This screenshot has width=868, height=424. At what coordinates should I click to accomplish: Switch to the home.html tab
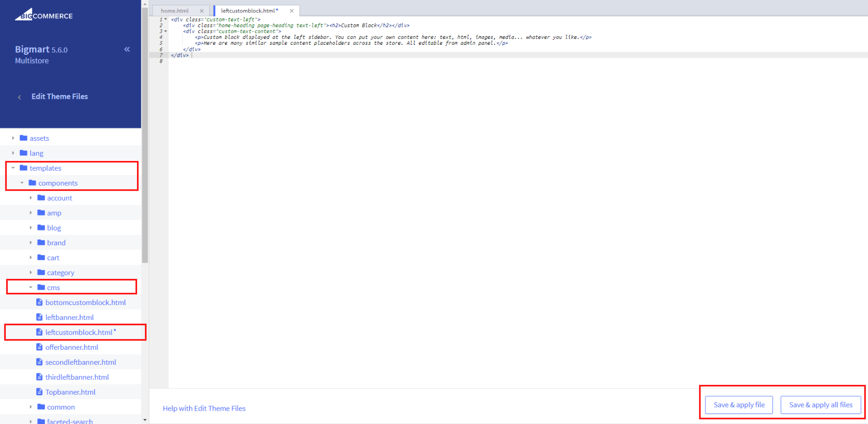click(x=175, y=11)
